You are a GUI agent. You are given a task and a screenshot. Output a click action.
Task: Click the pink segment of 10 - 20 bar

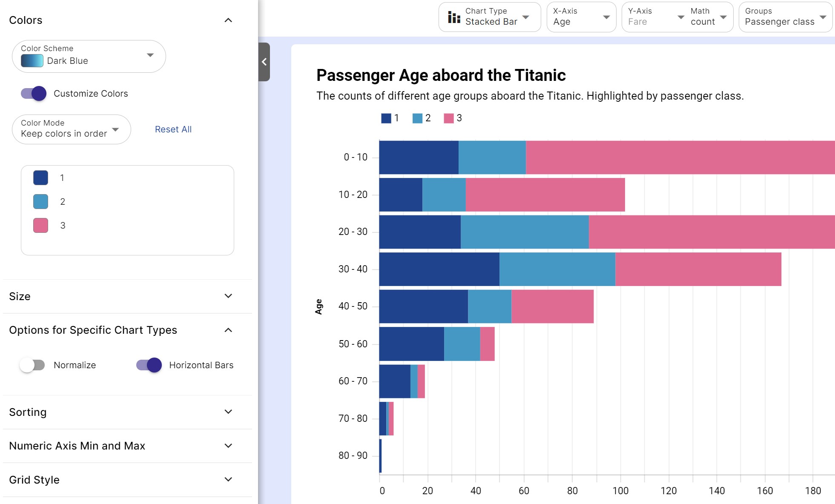545,195
